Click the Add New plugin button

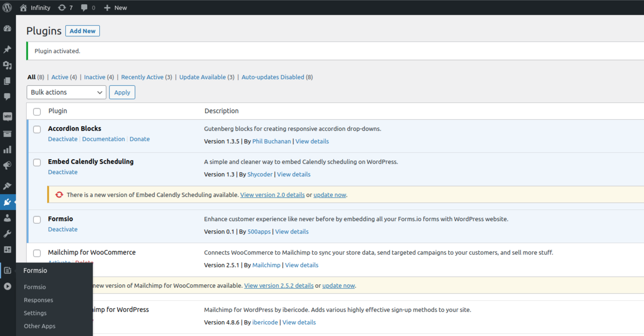click(x=82, y=31)
